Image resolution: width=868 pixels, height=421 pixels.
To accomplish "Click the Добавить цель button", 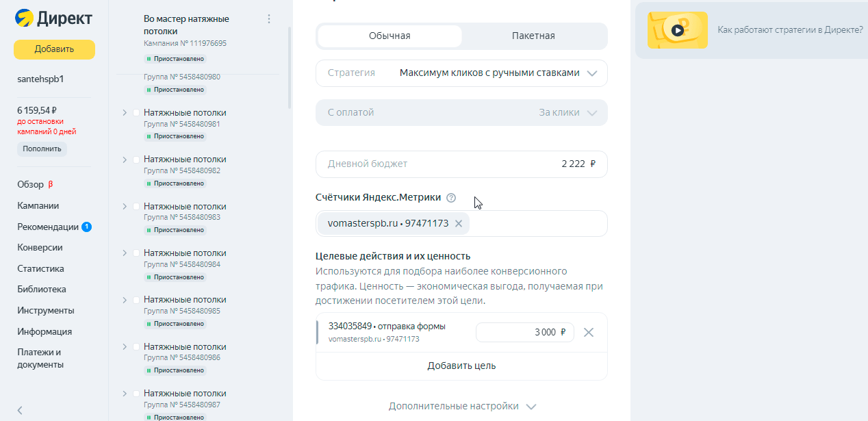I will [461, 366].
